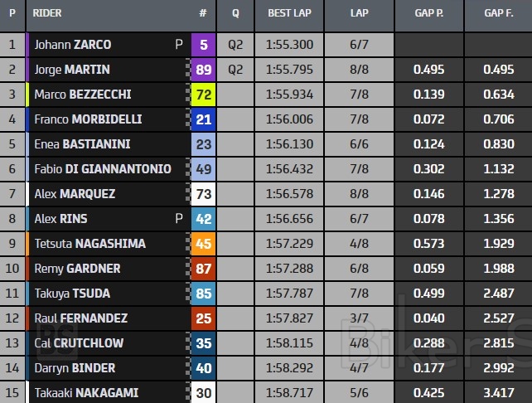Select the red number 25 badge
The width and height of the screenshot is (532, 403).
[x=203, y=318]
